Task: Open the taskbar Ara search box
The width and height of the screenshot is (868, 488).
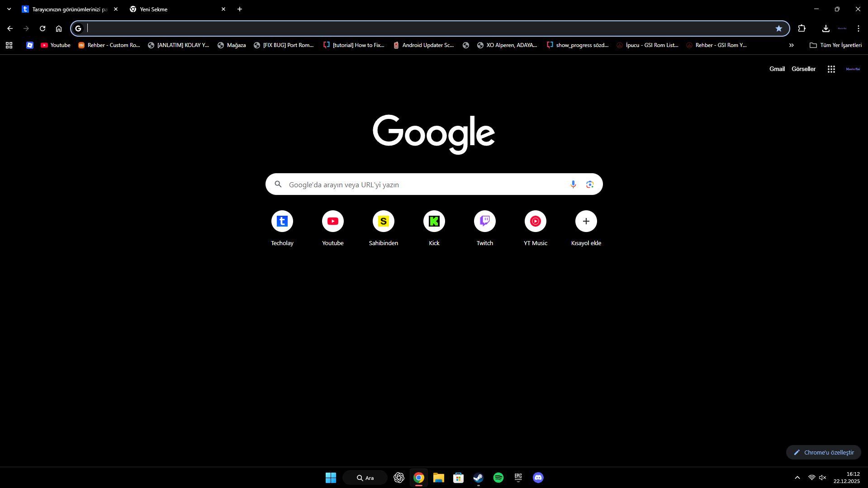Action: (365, 478)
